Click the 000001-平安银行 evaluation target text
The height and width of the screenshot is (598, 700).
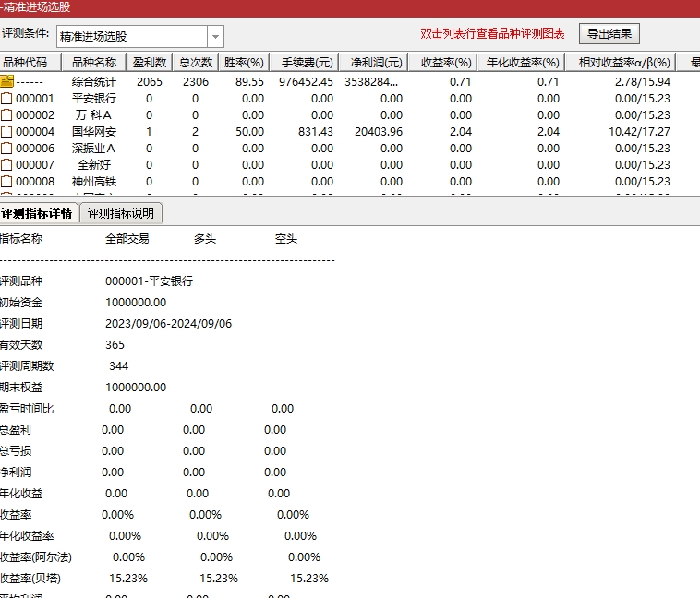click(149, 281)
